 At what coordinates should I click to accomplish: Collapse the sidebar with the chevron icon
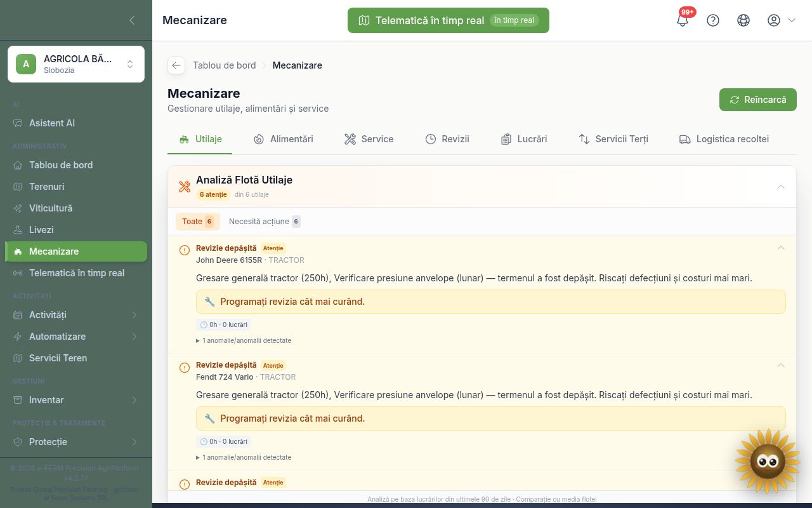point(132,20)
